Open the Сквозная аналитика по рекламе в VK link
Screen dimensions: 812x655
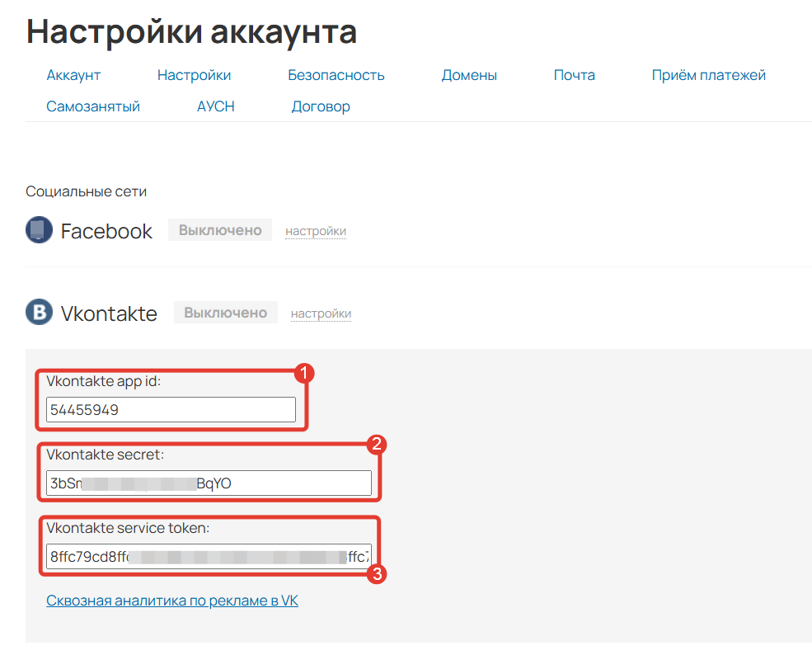[172, 600]
